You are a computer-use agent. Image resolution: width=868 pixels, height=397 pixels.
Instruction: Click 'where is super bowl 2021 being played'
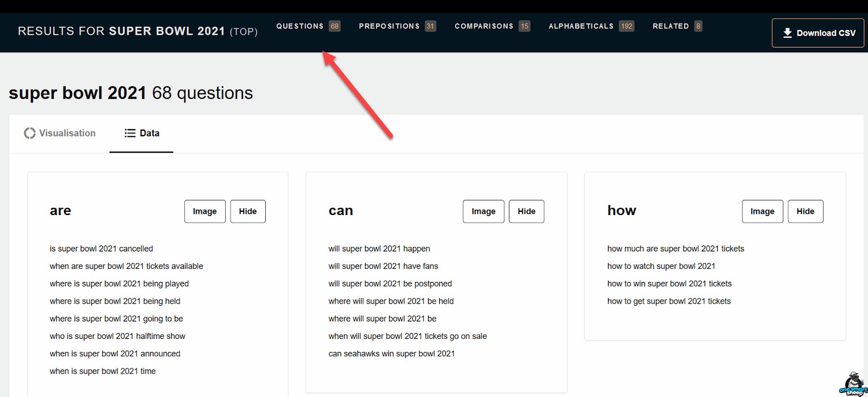(x=119, y=283)
